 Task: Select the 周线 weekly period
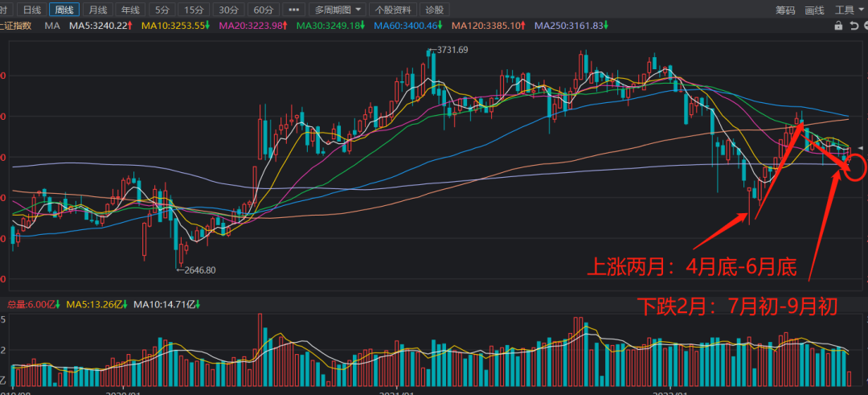(x=64, y=10)
